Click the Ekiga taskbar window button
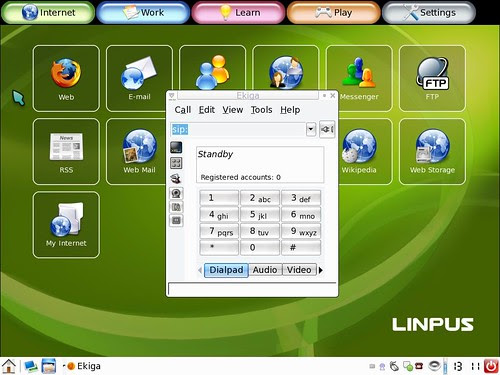This screenshot has height=375, width=500. 82,366
